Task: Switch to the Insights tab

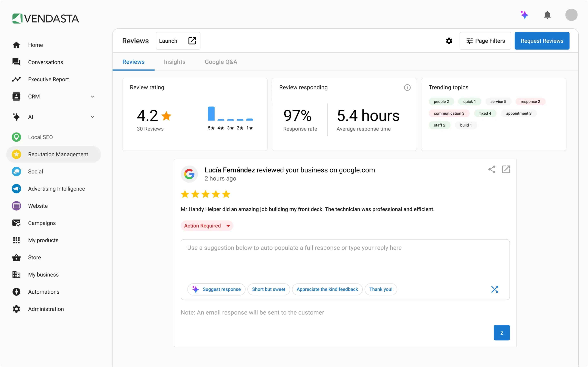Action: pyautogui.click(x=175, y=62)
